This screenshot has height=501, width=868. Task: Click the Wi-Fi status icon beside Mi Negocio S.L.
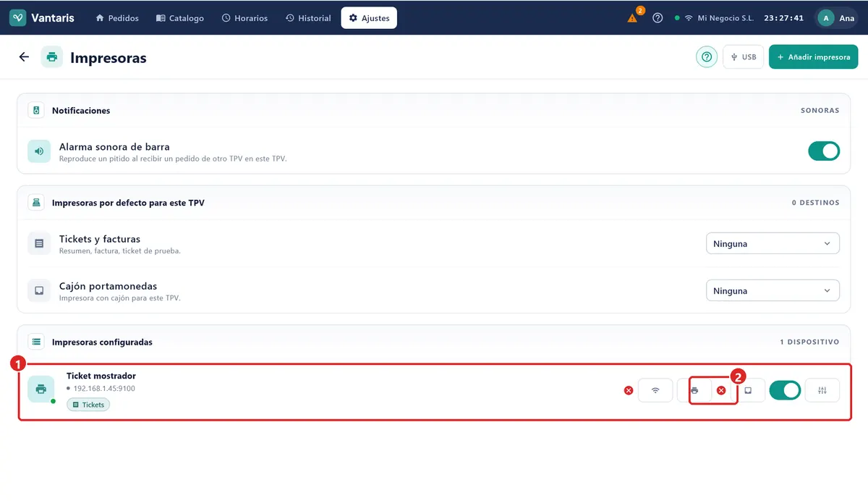689,18
